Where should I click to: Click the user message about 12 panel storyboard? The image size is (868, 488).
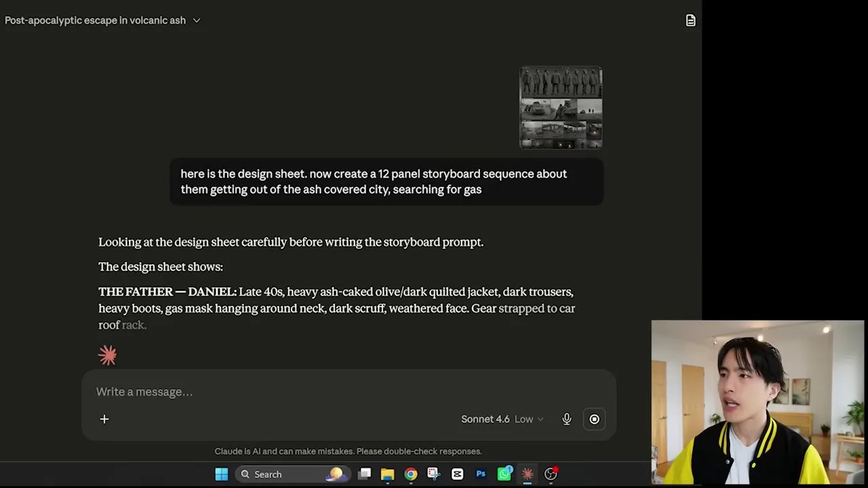pos(387,182)
